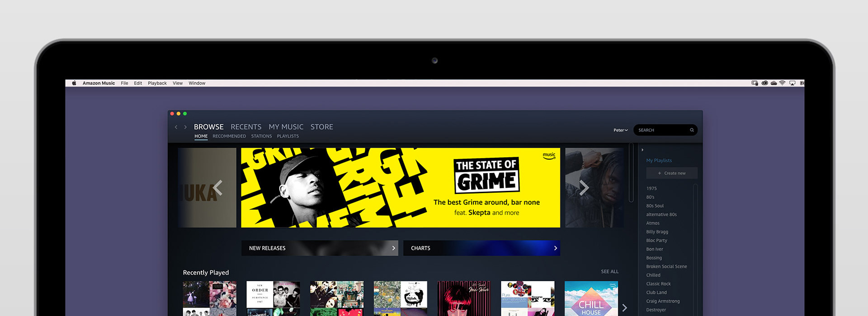Open the New Order album collage thumbnail

point(273,298)
